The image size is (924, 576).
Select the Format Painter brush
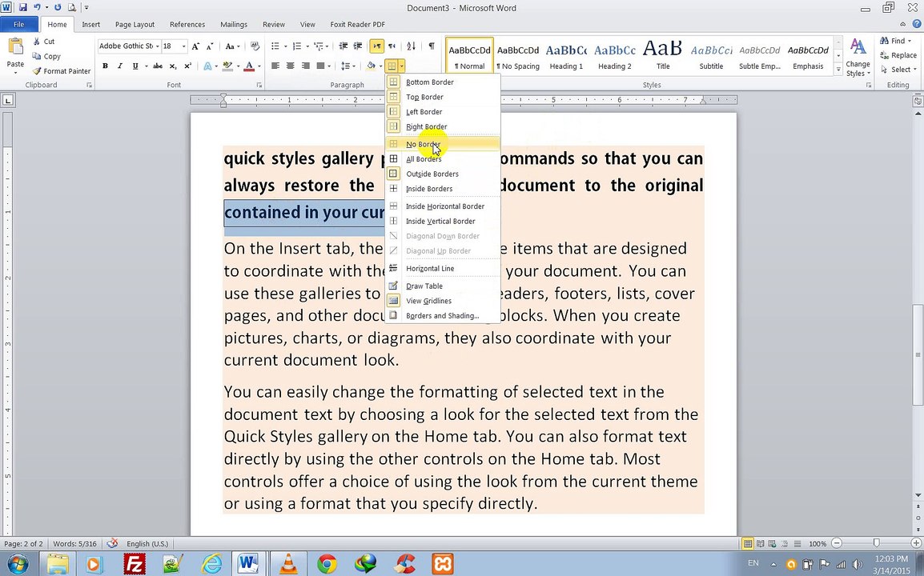tap(62, 70)
